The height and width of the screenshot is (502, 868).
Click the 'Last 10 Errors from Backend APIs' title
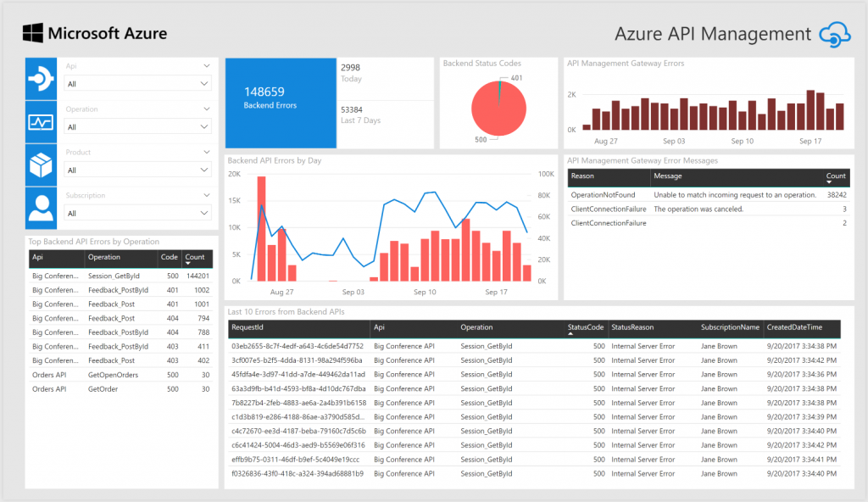[x=287, y=312]
